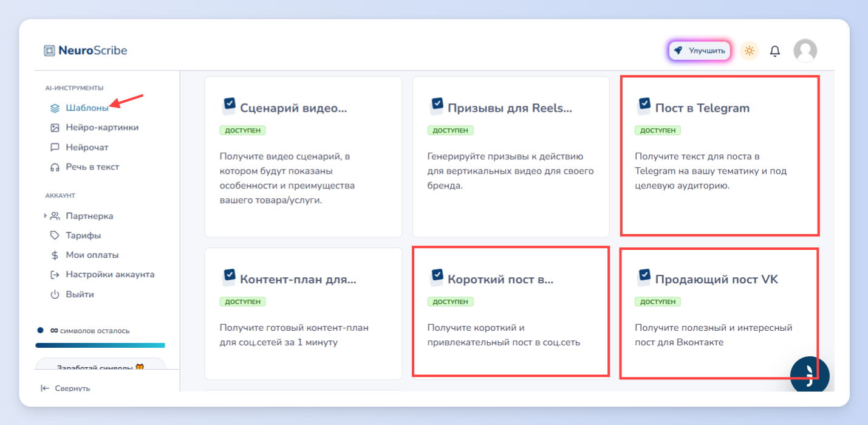Click the Заработай символы button
Screen dimensions: 868x425
[100, 365]
